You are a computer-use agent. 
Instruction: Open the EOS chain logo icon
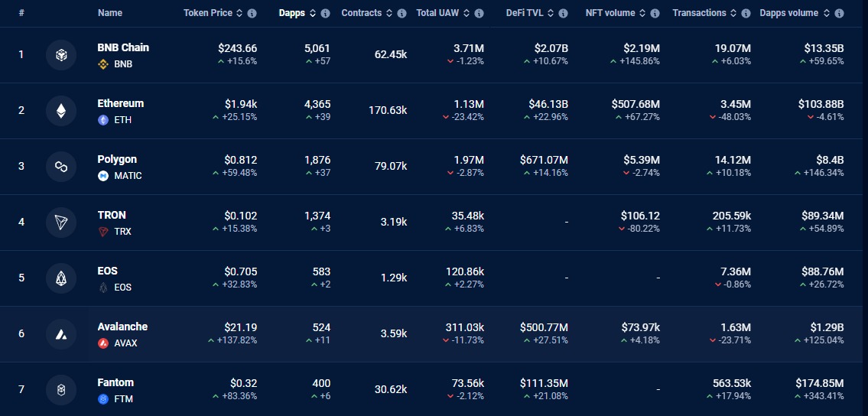[61, 278]
